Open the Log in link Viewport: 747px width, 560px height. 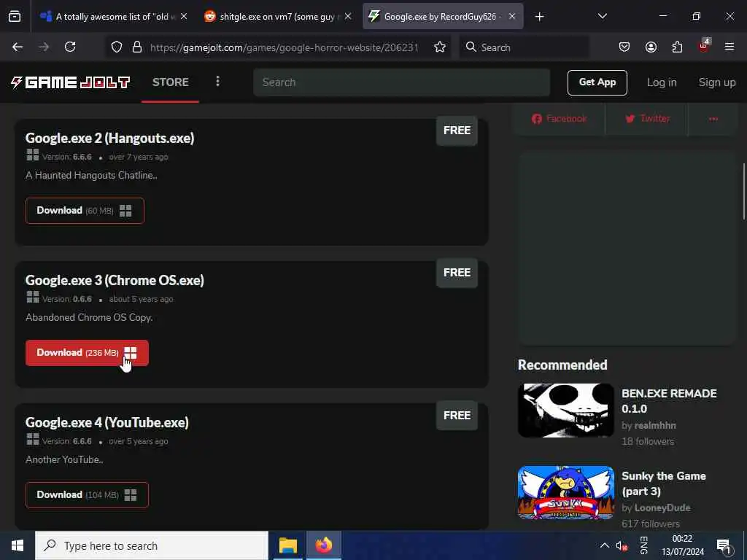pos(662,82)
